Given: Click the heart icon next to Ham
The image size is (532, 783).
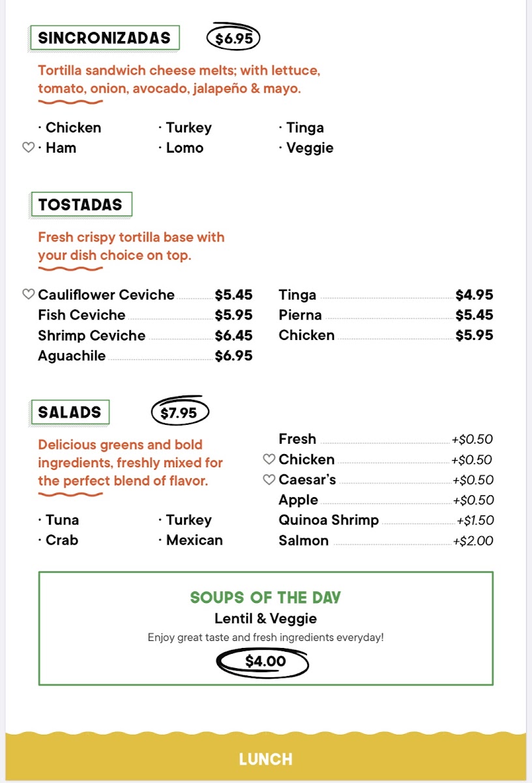Looking at the screenshot, I should click(28, 148).
